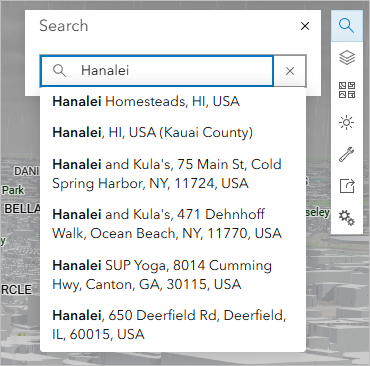Select Hanalei, HI, USA (Kauai County)
This screenshot has width=370, height=366.
[x=173, y=132]
